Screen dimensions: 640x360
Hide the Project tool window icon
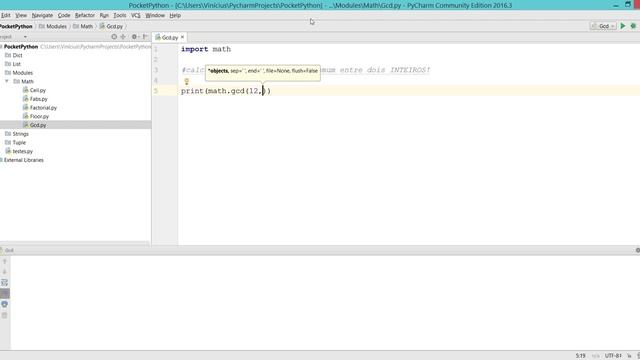(145, 37)
